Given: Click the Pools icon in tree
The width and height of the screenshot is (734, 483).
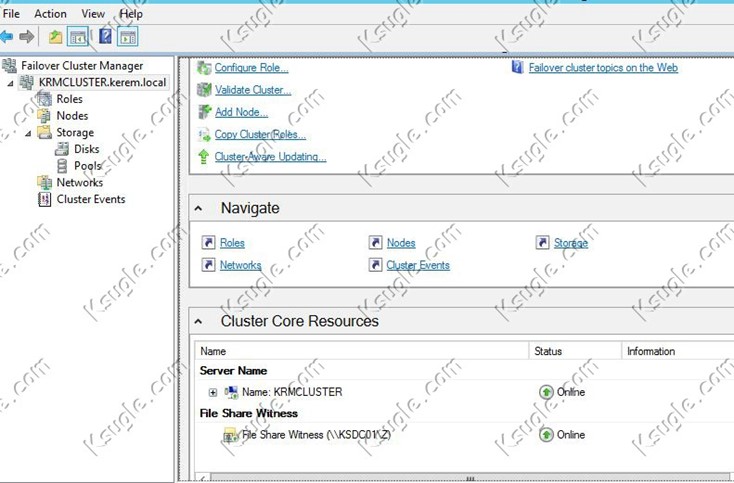Looking at the screenshot, I should 62,166.
